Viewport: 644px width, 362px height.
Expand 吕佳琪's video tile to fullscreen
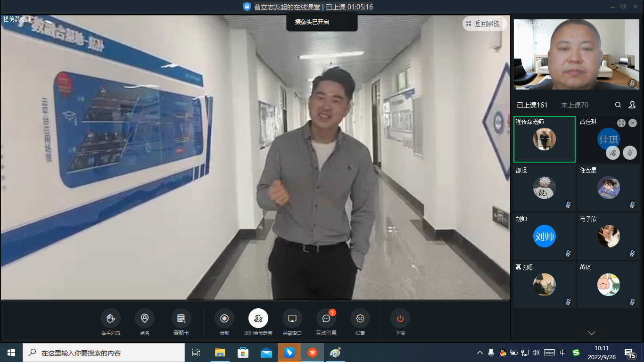tap(621, 123)
